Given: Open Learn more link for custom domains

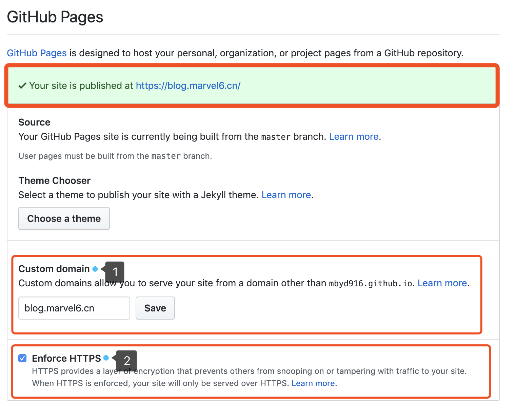Looking at the screenshot, I should pos(442,283).
